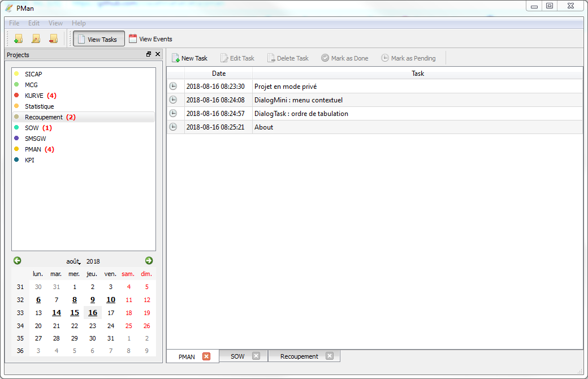Select the Statistique project
This screenshot has height=379, width=588.
click(84, 106)
